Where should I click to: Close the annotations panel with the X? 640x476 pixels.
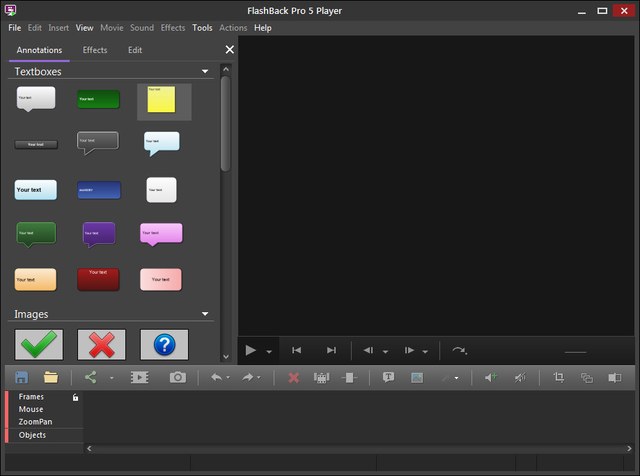229,50
